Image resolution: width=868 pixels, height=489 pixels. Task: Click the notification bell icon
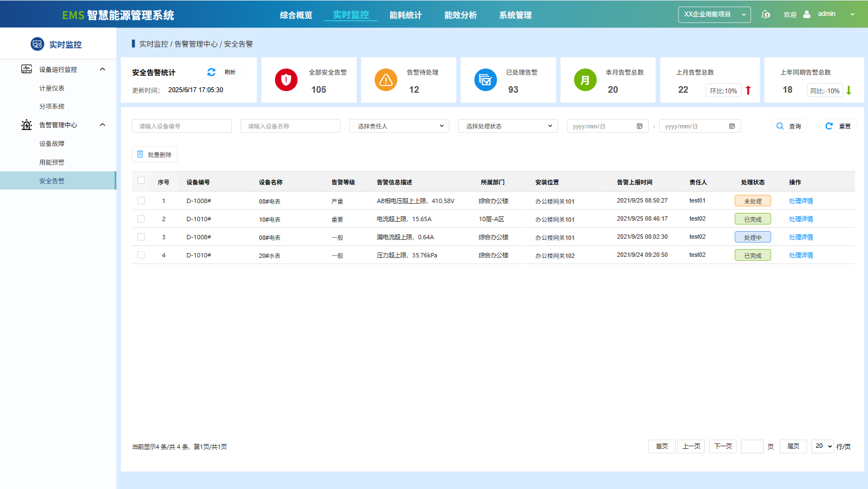765,14
